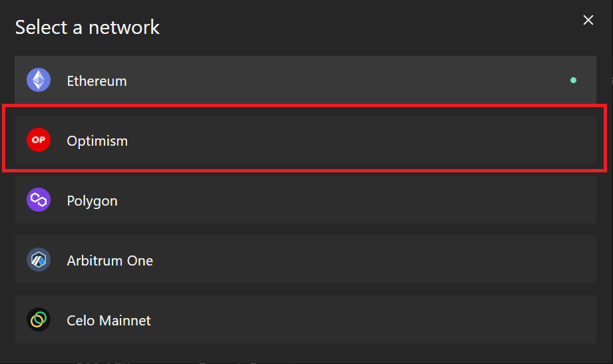The height and width of the screenshot is (364, 613).
Task: Select the Celo Mainnet text label
Action: pos(108,320)
